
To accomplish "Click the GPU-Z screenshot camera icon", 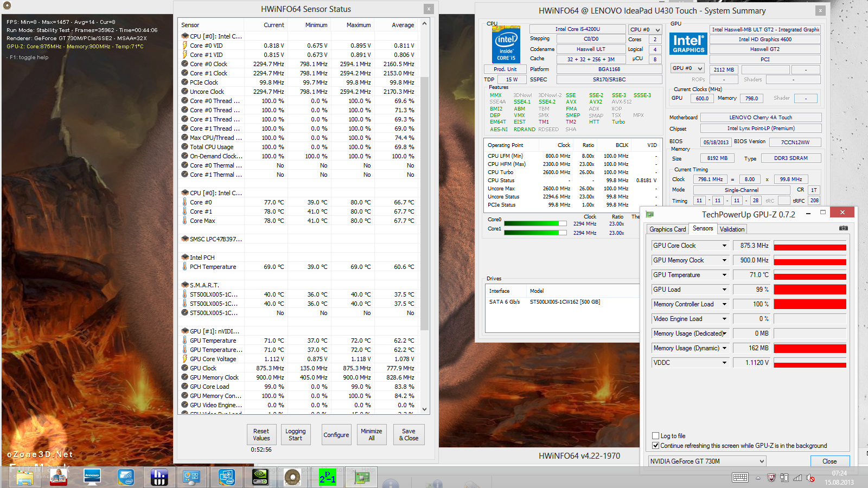I will (843, 228).
